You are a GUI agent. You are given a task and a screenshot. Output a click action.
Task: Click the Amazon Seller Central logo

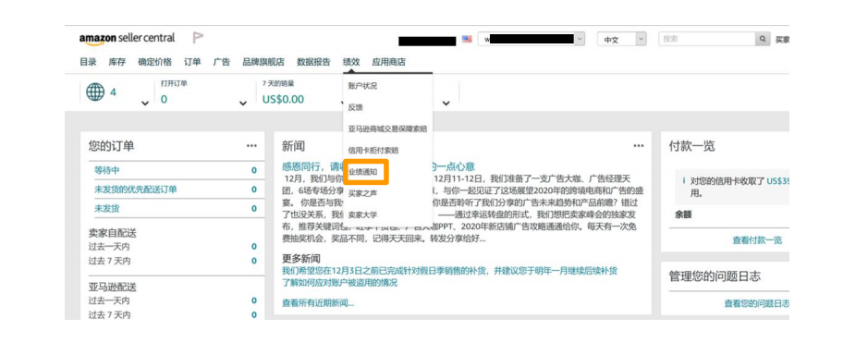tap(127, 39)
